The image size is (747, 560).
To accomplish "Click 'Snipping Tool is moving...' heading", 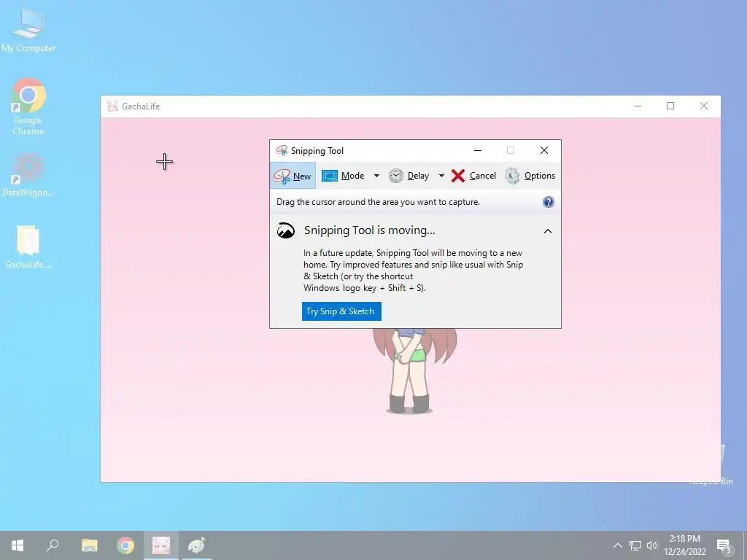I will pos(369,230).
